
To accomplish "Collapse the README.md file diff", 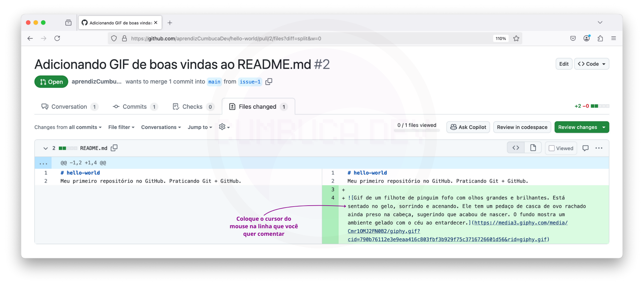I will [46, 148].
